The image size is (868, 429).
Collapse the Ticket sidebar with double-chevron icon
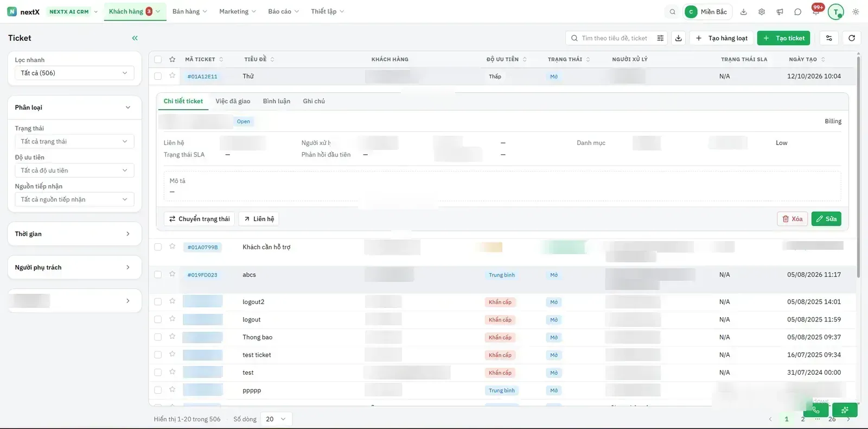(x=135, y=38)
